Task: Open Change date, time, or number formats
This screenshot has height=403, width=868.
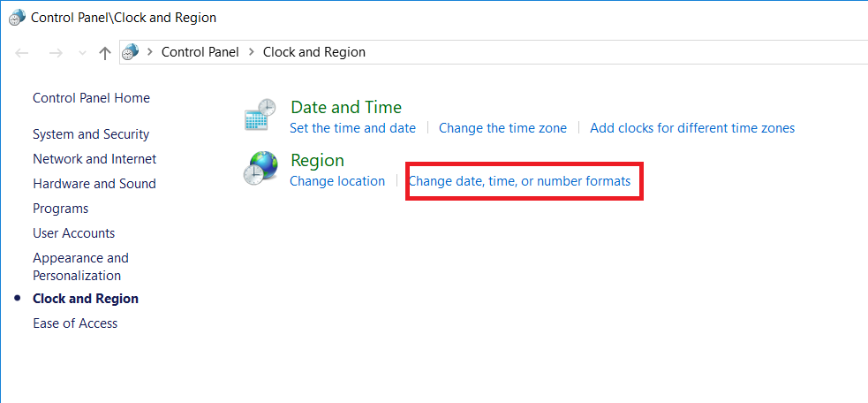Action: click(519, 181)
